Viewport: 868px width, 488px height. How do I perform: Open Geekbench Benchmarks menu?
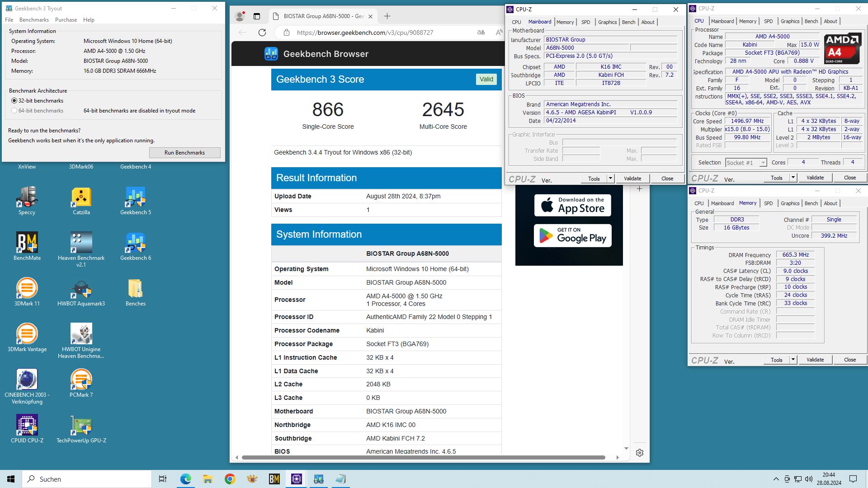coord(34,20)
